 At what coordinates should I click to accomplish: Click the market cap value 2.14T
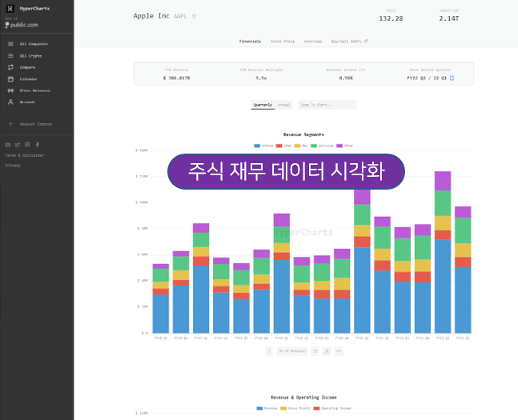pyautogui.click(x=449, y=18)
